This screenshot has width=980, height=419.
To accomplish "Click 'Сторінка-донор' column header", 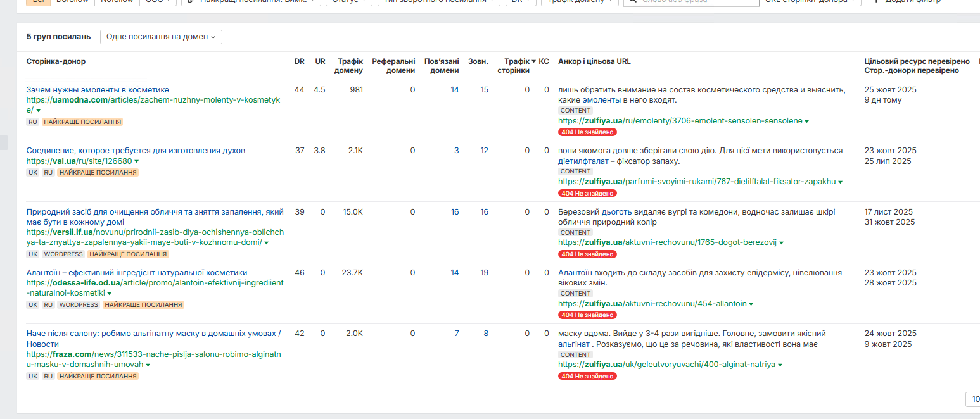I will click(x=56, y=61).
